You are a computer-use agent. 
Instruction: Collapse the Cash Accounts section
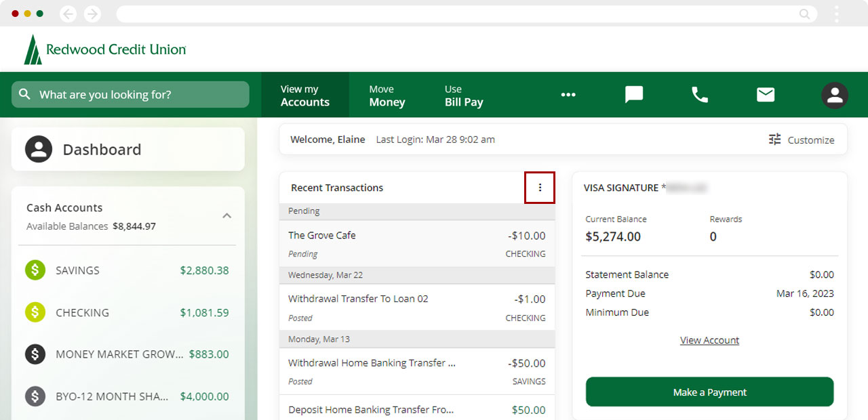pos(227,216)
